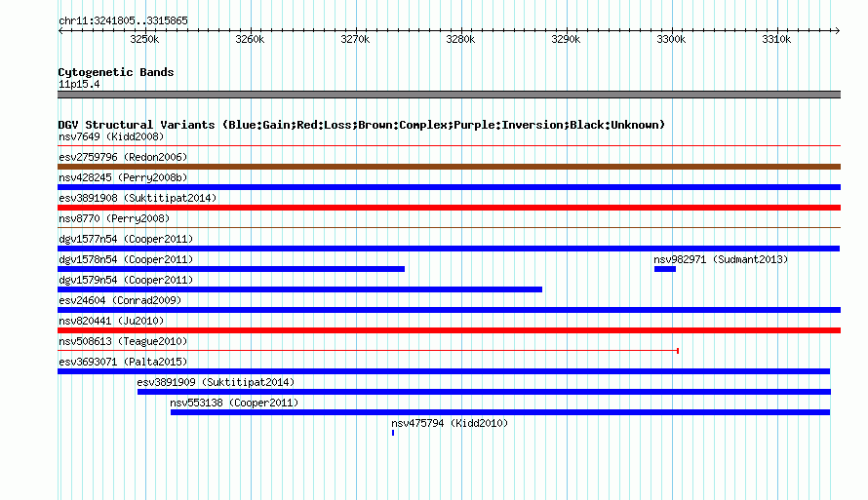The height and width of the screenshot is (500, 868).
Task: Click the blue esv24604 gain bar
Action: [x=449, y=310]
